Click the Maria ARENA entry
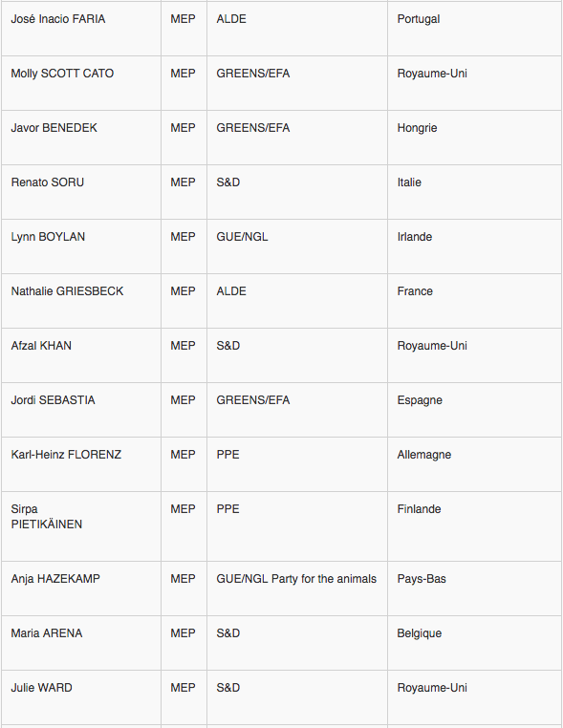 47,633
